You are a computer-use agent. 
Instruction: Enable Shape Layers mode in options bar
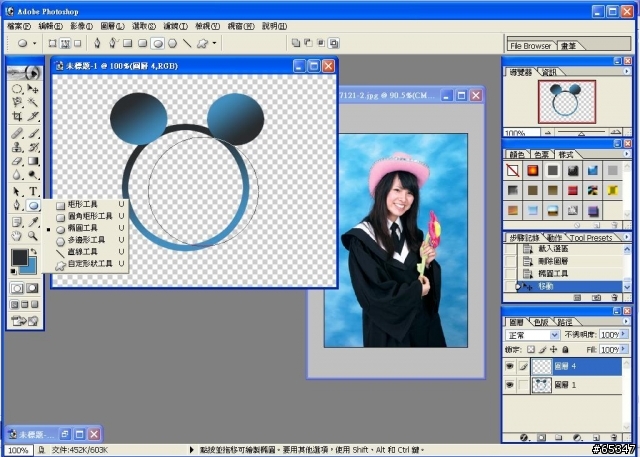[53, 43]
